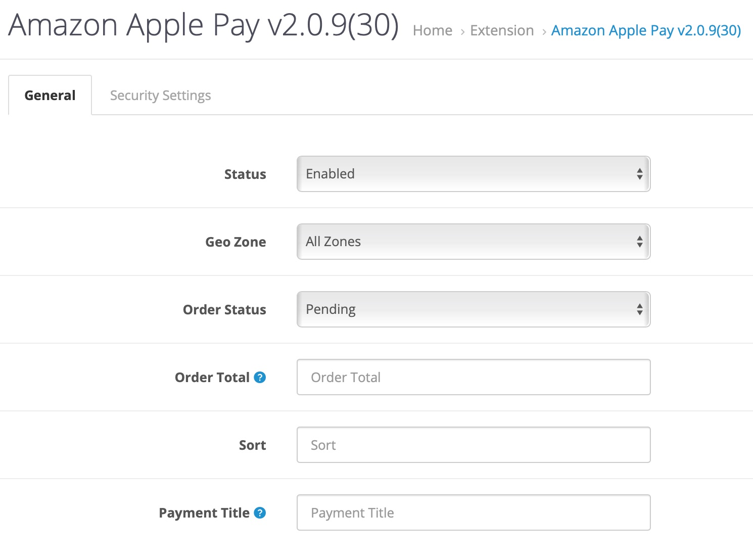753x560 pixels.
Task: Open the Geo Zone dropdown
Action: 474,242
